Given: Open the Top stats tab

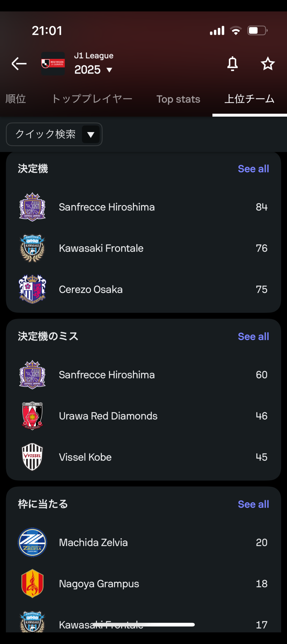Looking at the screenshot, I should [178, 99].
